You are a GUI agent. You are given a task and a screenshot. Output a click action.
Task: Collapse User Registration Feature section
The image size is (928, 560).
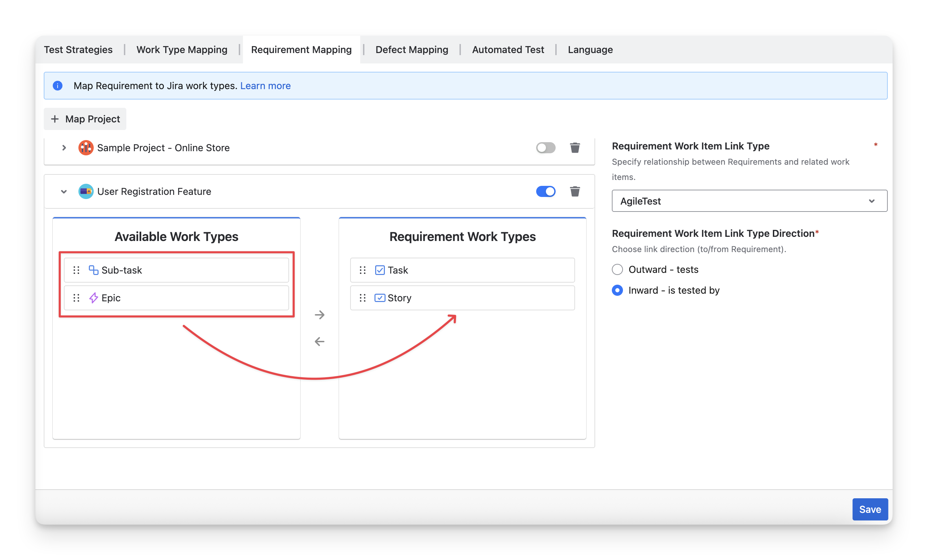click(64, 191)
